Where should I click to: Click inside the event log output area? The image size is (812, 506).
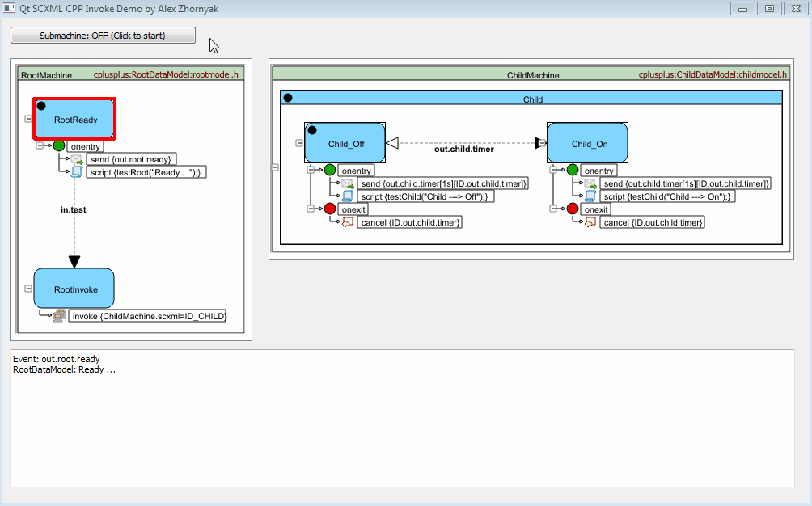point(401,428)
